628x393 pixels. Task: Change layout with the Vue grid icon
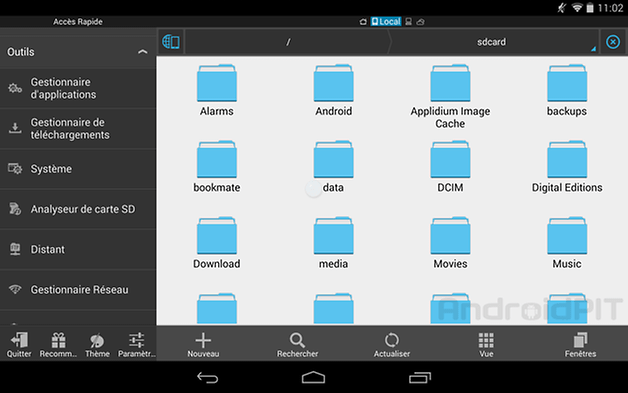pyautogui.click(x=486, y=340)
